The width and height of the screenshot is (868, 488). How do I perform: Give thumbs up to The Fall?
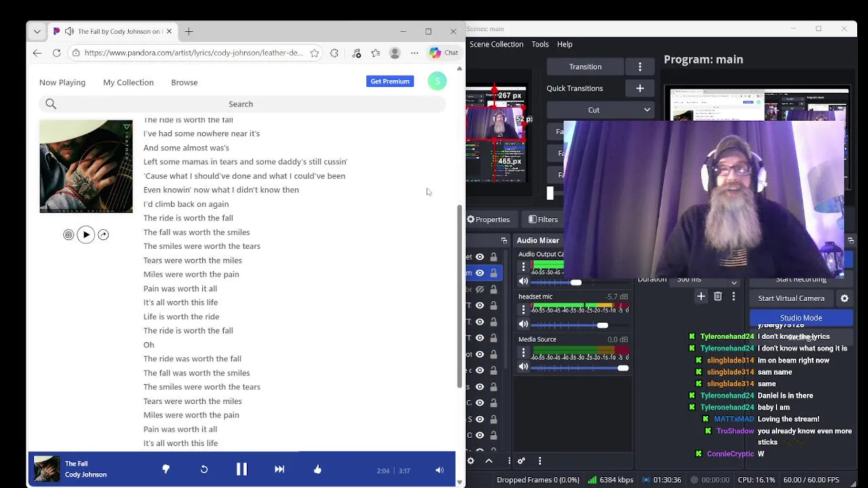pyautogui.click(x=317, y=469)
